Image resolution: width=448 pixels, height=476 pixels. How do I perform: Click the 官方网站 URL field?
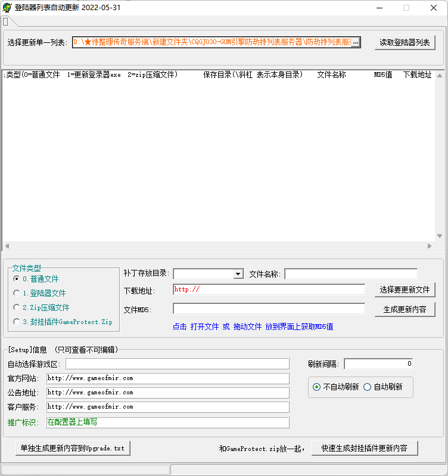167,378
